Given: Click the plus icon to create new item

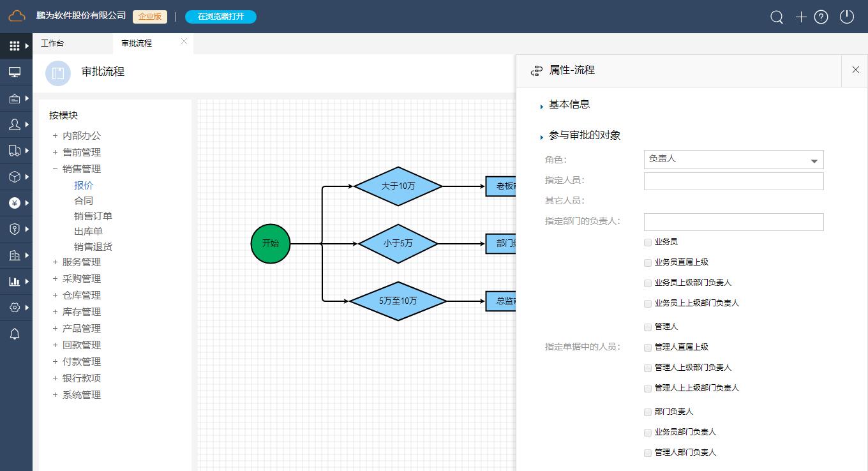Looking at the screenshot, I should (x=801, y=17).
